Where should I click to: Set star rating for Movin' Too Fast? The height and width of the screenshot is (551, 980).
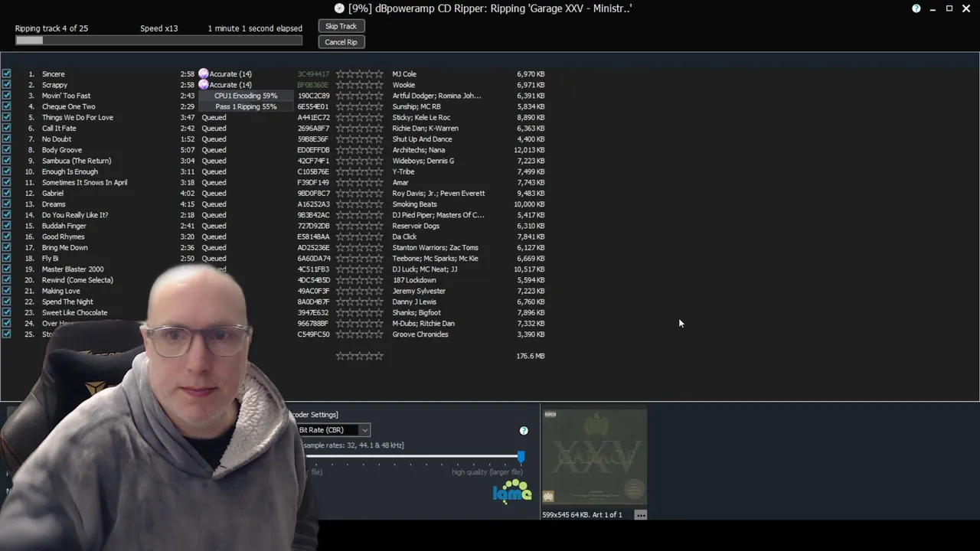coord(360,96)
